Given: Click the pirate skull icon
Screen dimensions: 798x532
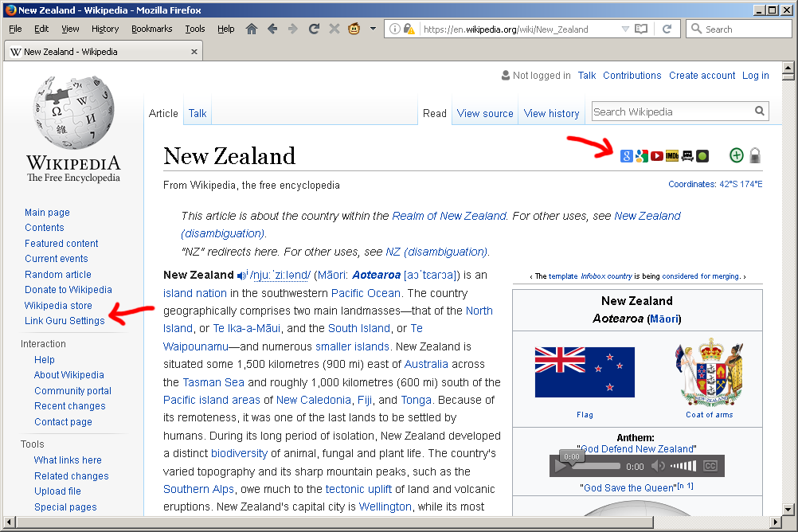Looking at the screenshot, I should tap(687, 156).
